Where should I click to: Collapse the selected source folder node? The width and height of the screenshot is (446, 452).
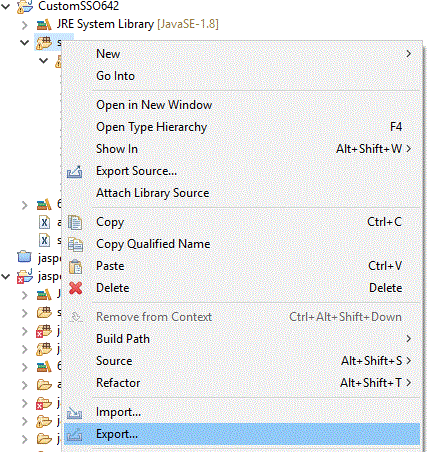24,43
